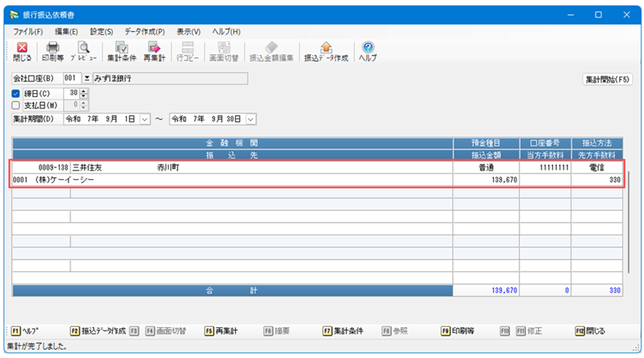Open 集計条件 aggregation conditions icon

121,51
